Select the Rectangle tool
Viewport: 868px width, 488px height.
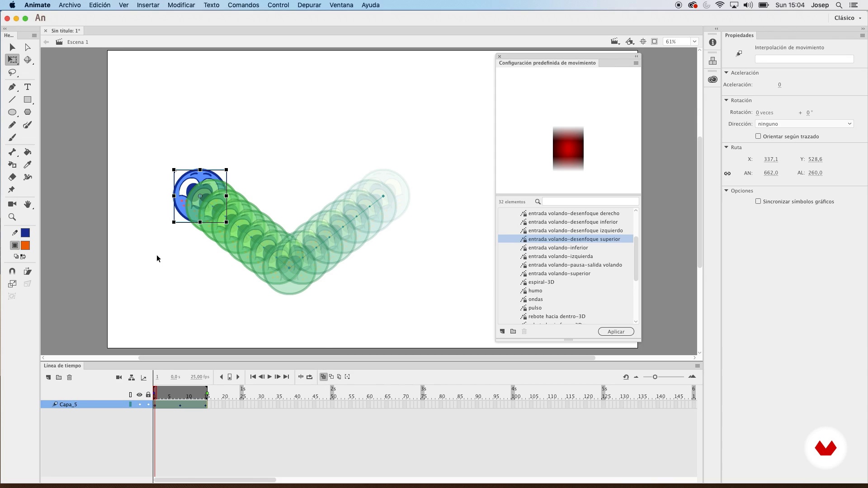pyautogui.click(x=28, y=99)
